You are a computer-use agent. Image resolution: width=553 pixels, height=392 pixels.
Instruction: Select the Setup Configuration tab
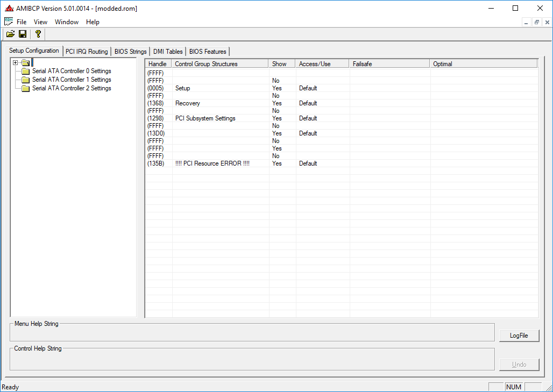tap(34, 51)
